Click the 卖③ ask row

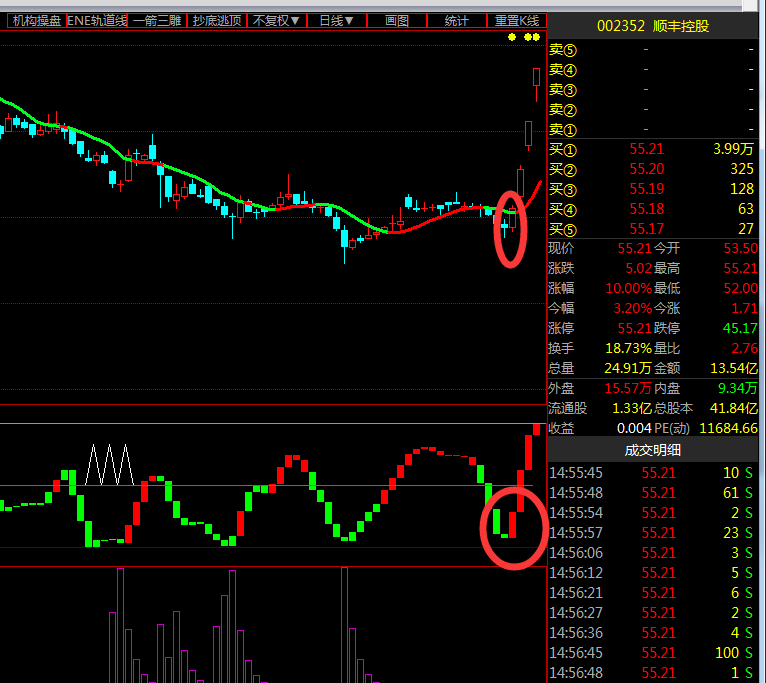(652, 89)
